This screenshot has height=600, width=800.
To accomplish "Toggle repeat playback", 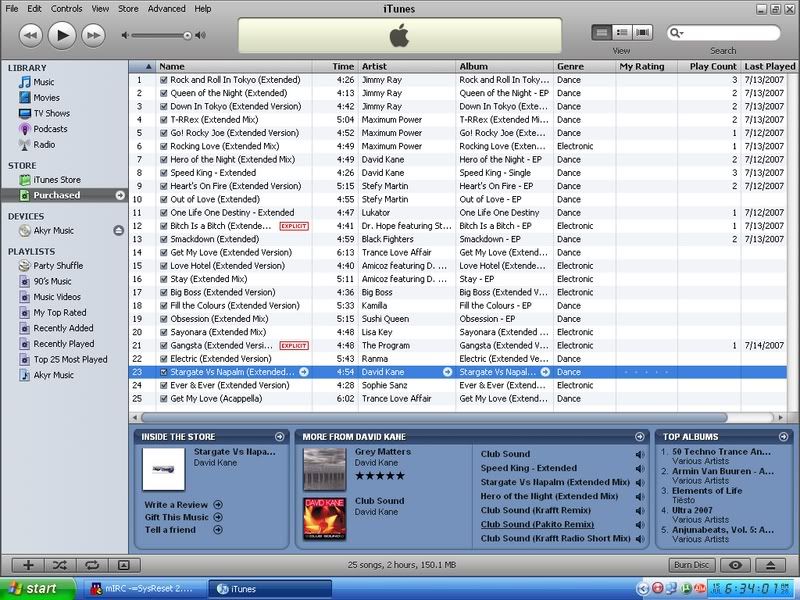I will pos(92,565).
